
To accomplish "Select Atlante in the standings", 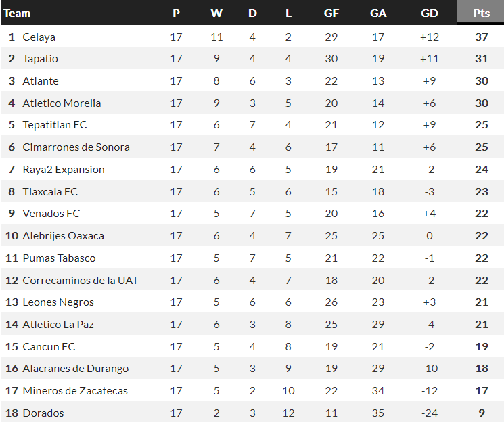I will click(x=41, y=81).
